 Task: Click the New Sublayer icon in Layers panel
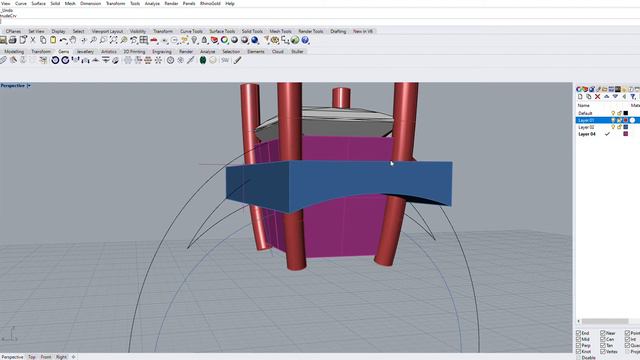click(589, 97)
